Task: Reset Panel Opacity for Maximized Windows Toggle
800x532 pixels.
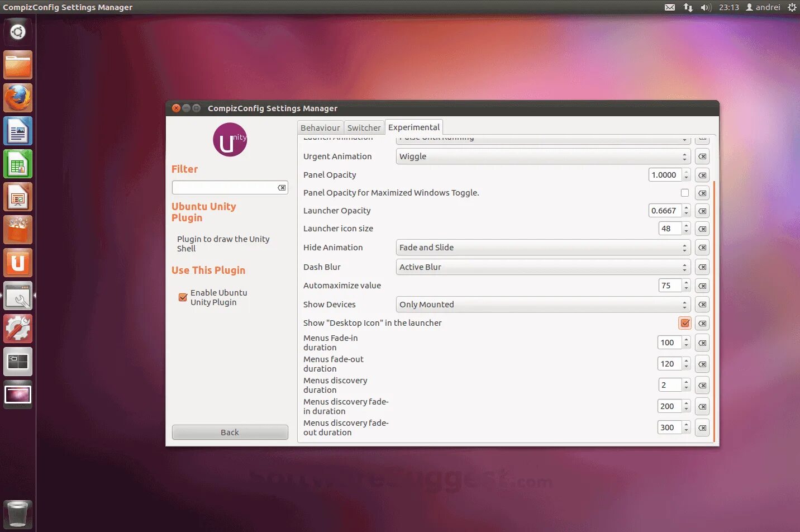Action: coord(702,193)
